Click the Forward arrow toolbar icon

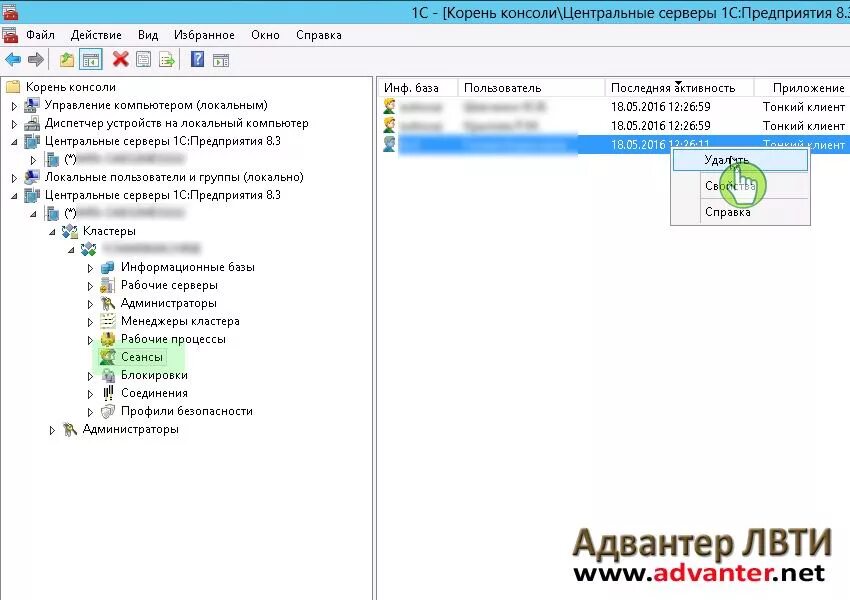click(36, 60)
